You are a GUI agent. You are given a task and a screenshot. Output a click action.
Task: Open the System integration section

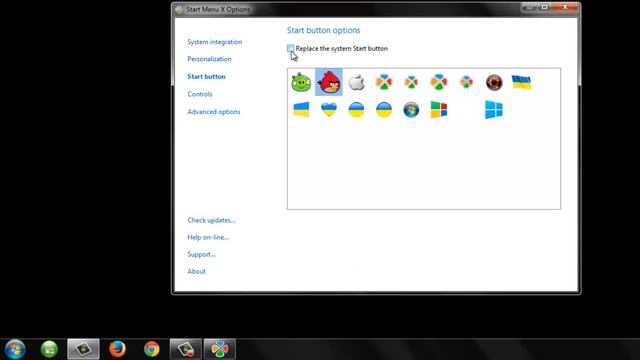tap(215, 42)
